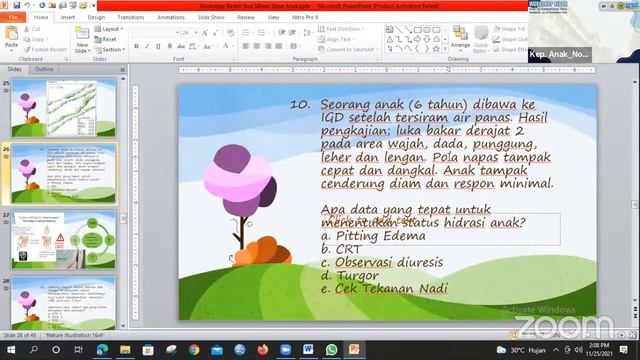Switch to the Animations tab
The width and height of the screenshot is (640, 360).
click(171, 18)
